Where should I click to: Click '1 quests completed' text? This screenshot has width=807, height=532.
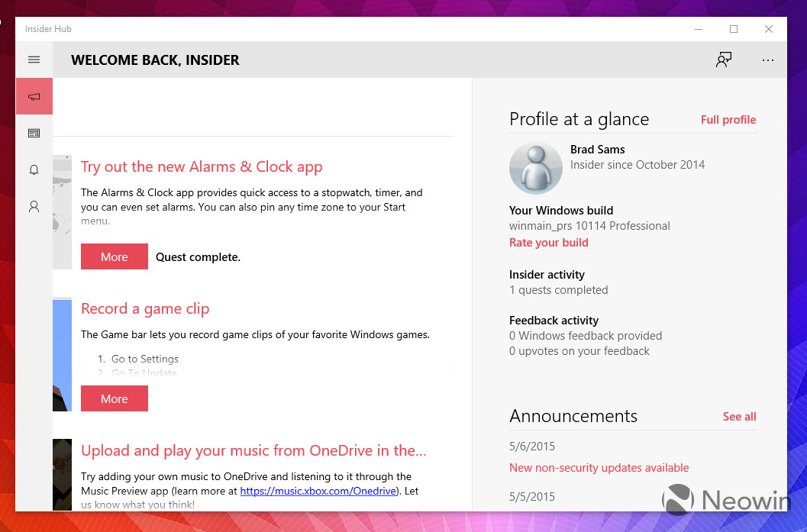pyautogui.click(x=558, y=290)
